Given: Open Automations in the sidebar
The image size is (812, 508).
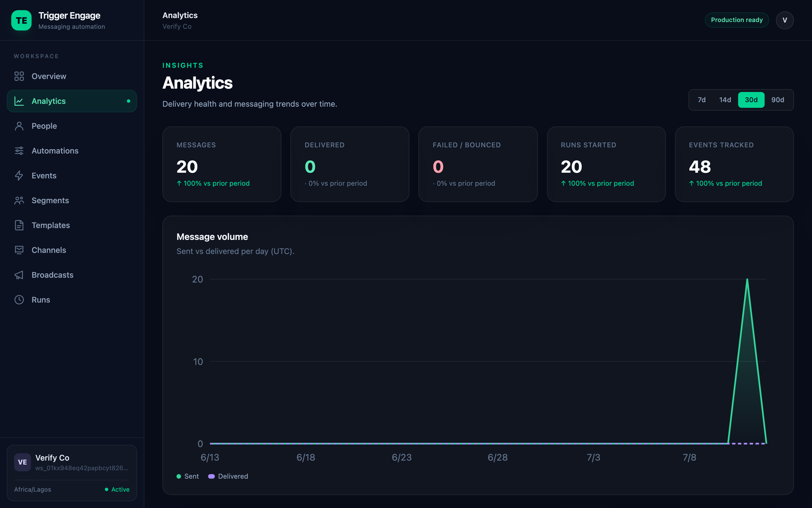Looking at the screenshot, I should coord(72,151).
